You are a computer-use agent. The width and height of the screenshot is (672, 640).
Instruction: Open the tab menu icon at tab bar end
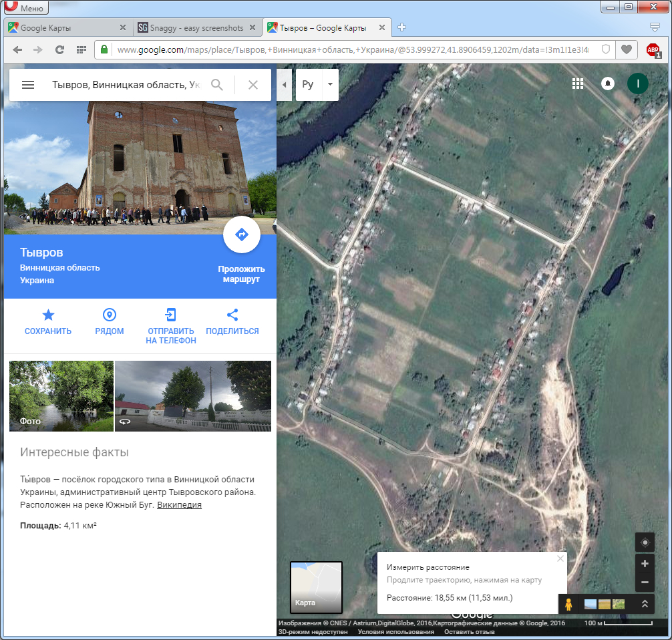pos(655,27)
